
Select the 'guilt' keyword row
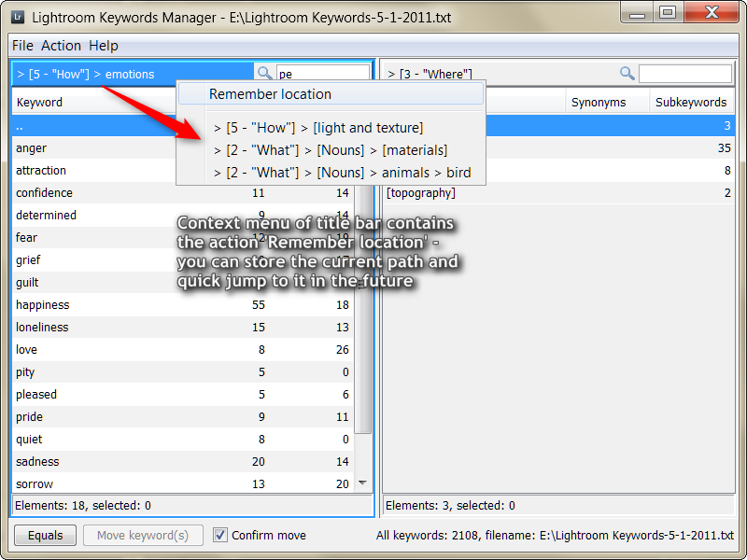point(183,283)
